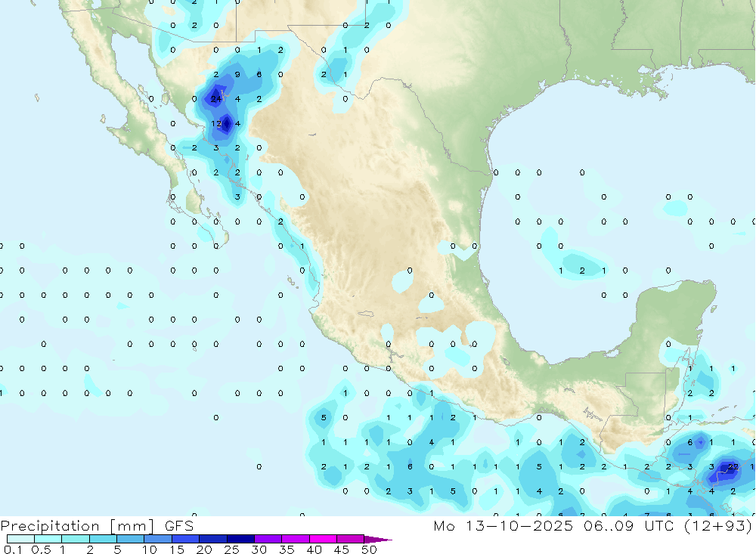Pick the 20–25 mm legend color cell

click(212, 539)
